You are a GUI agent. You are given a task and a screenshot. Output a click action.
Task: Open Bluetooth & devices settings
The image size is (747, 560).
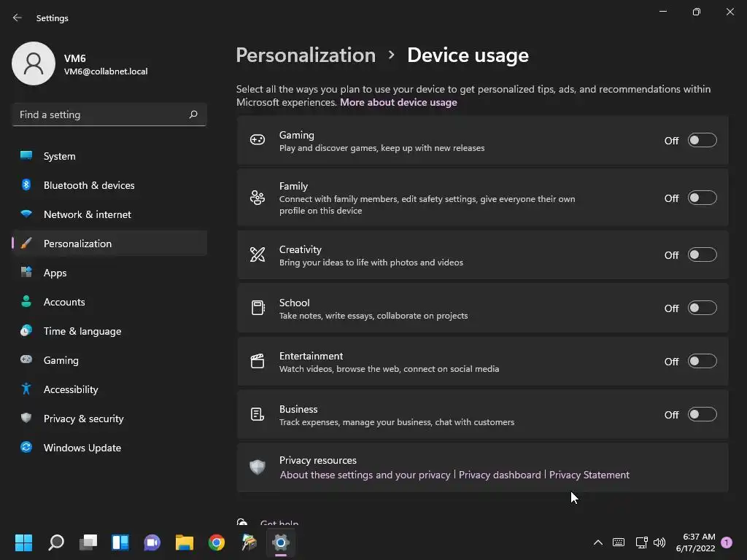[x=89, y=185]
